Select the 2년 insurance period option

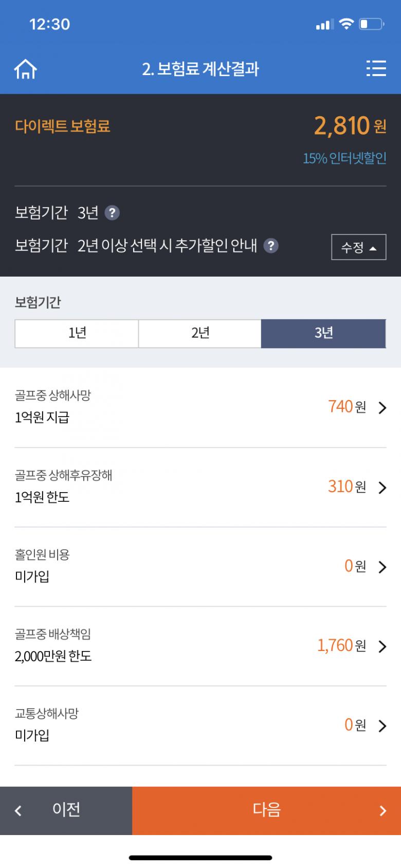200,333
